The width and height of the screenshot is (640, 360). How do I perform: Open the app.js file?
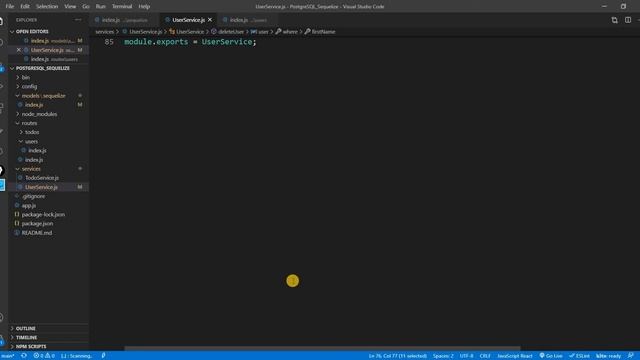[48, 205]
